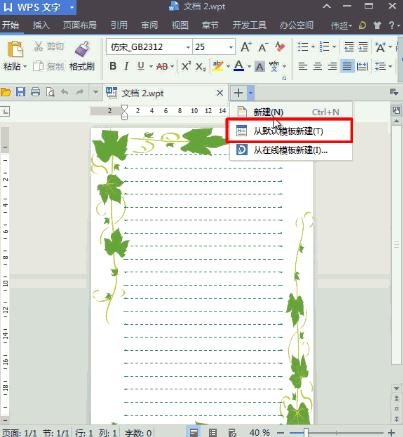Increase font size with larger A icon
Viewport: 403px width, 437px height.
[246, 47]
